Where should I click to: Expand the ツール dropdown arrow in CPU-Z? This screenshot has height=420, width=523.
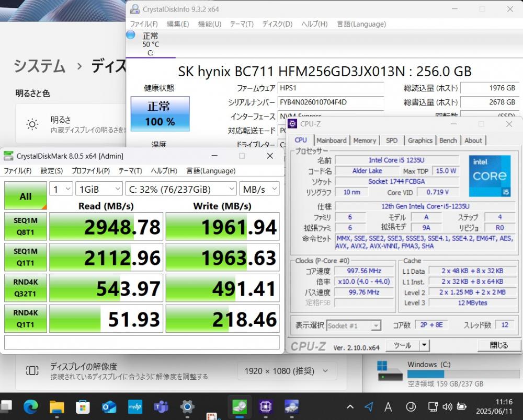[424, 345]
